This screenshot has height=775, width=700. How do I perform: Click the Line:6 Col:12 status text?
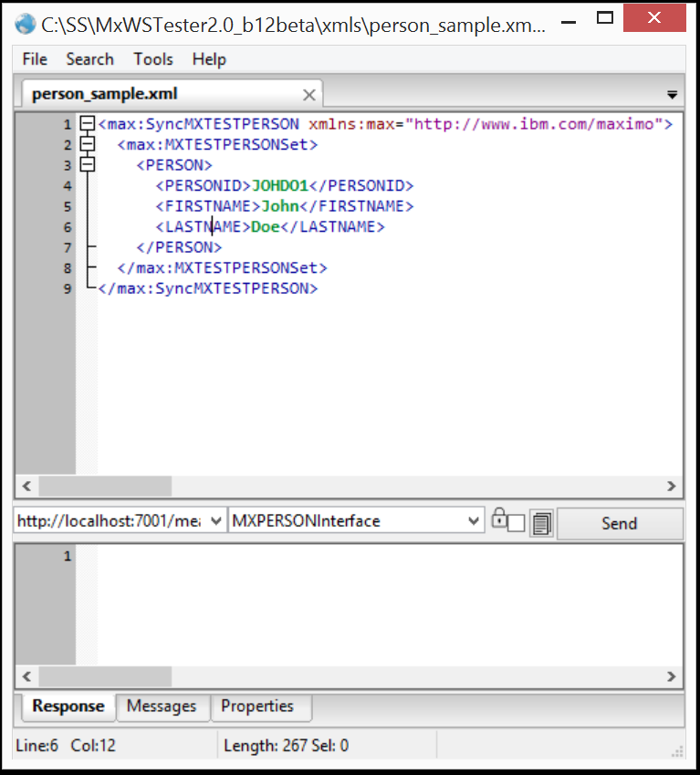coord(66,745)
